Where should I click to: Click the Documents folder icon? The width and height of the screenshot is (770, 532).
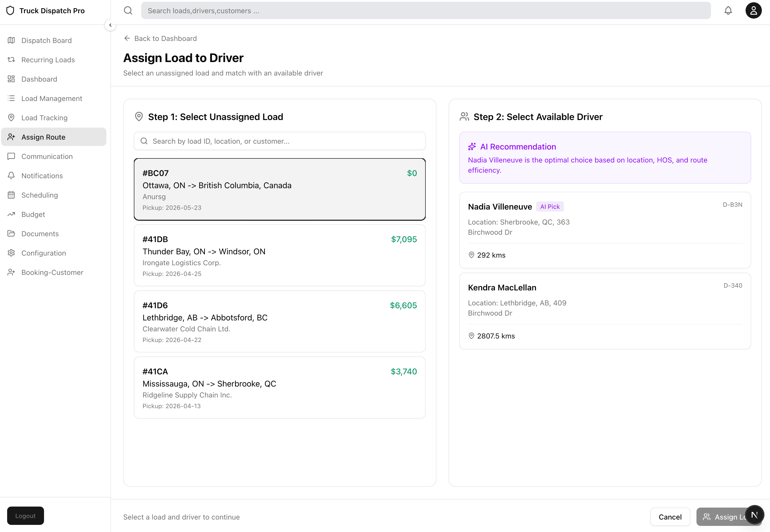tap(11, 234)
